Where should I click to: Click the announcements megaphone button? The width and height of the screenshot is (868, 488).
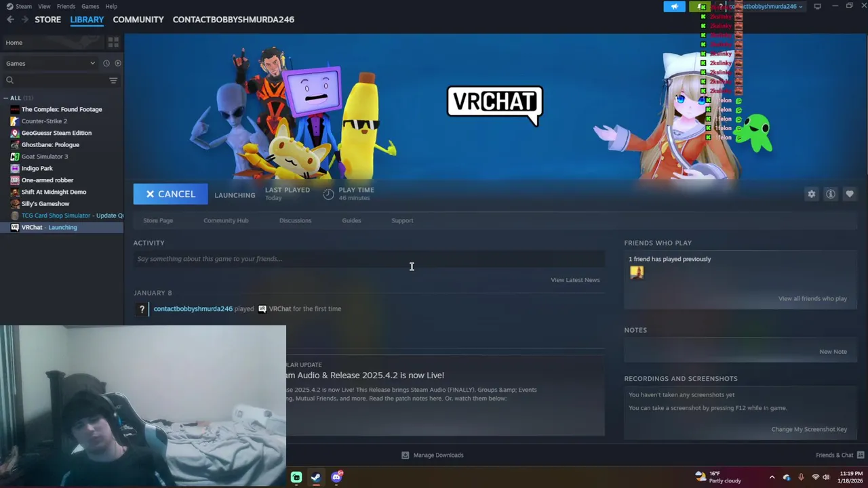point(674,6)
